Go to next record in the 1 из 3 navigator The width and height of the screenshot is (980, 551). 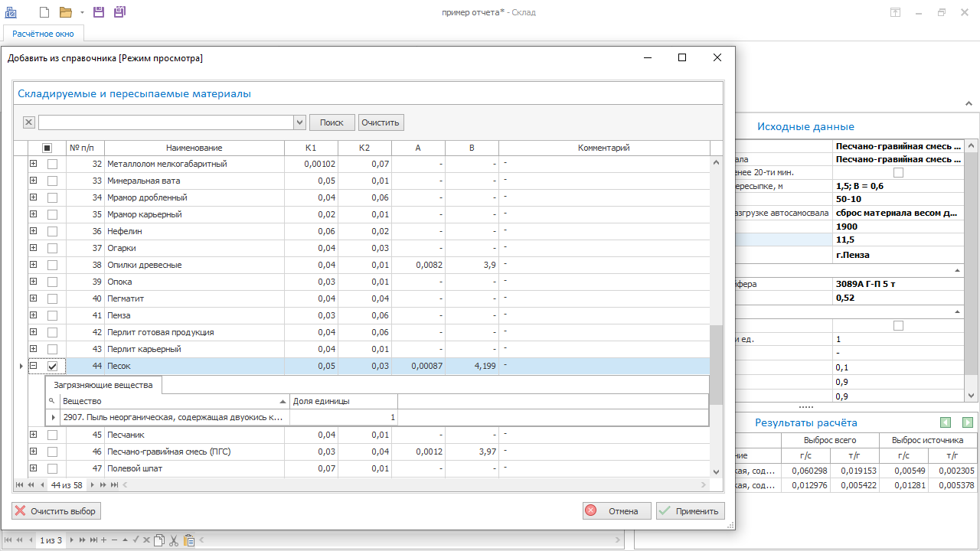pyautogui.click(x=72, y=540)
